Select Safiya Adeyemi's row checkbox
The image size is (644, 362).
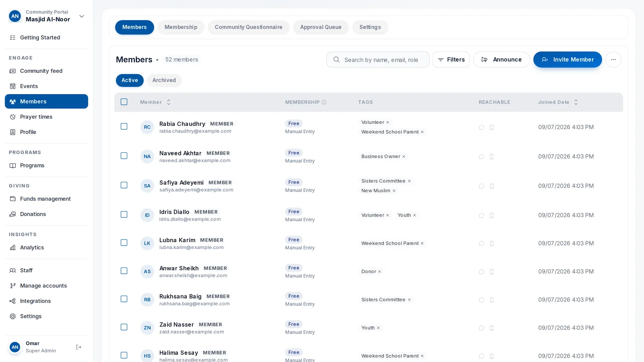[x=124, y=185]
